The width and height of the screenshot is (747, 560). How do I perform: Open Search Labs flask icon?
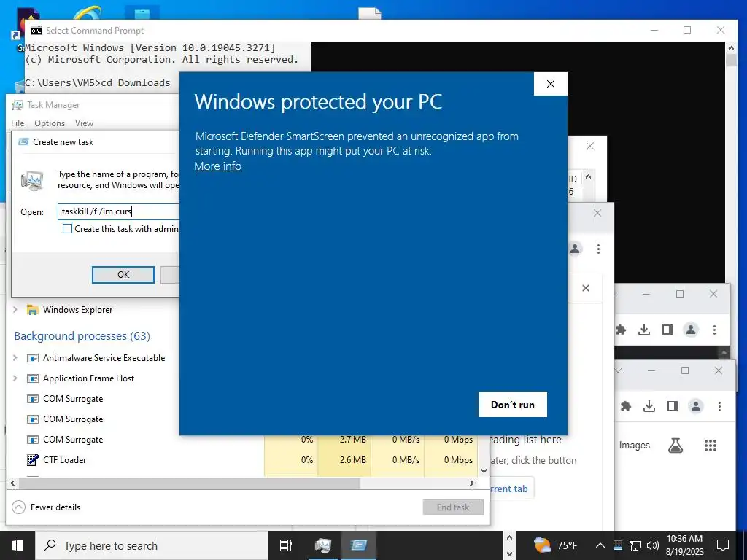tap(676, 446)
